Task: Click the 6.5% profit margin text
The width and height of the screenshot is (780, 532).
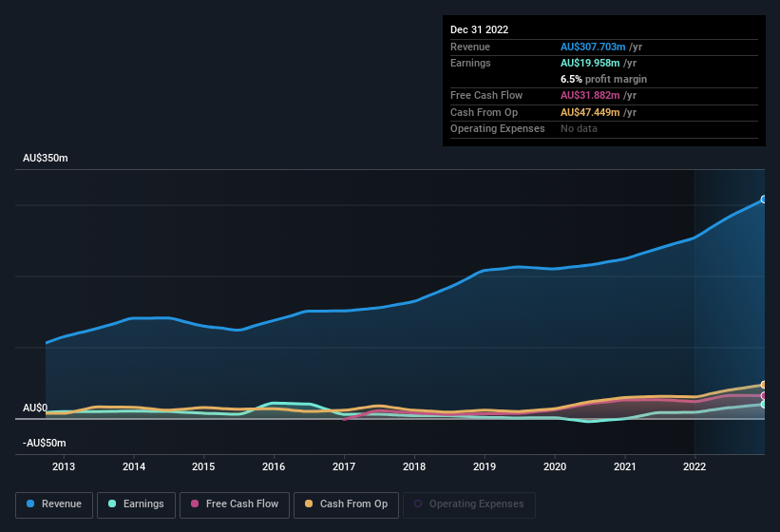Action: coord(604,79)
